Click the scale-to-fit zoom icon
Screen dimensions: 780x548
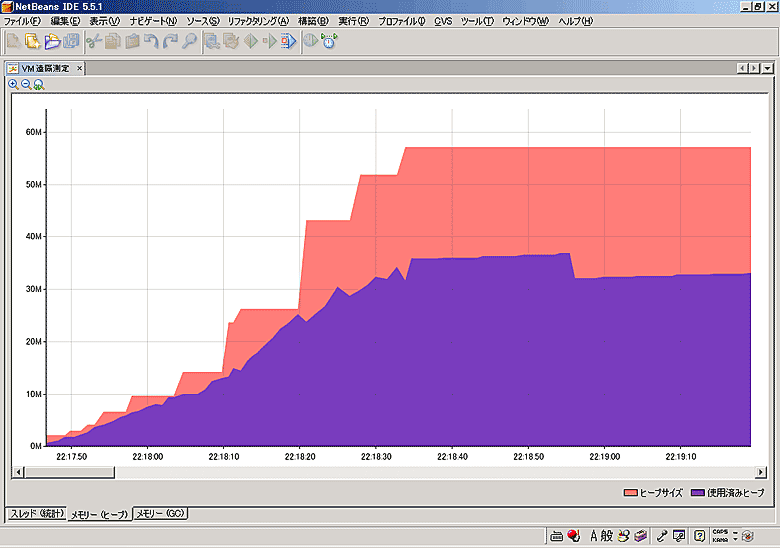pyautogui.click(x=39, y=85)
